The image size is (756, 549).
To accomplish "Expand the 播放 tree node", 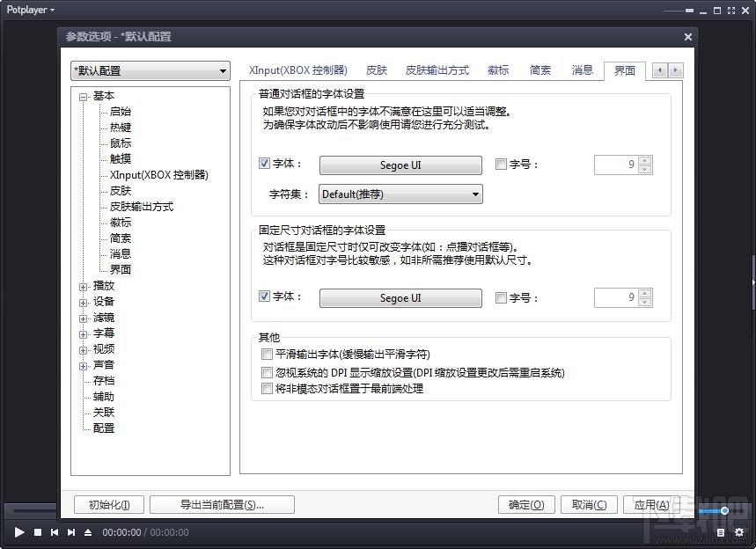I will [x=83, y=288].
